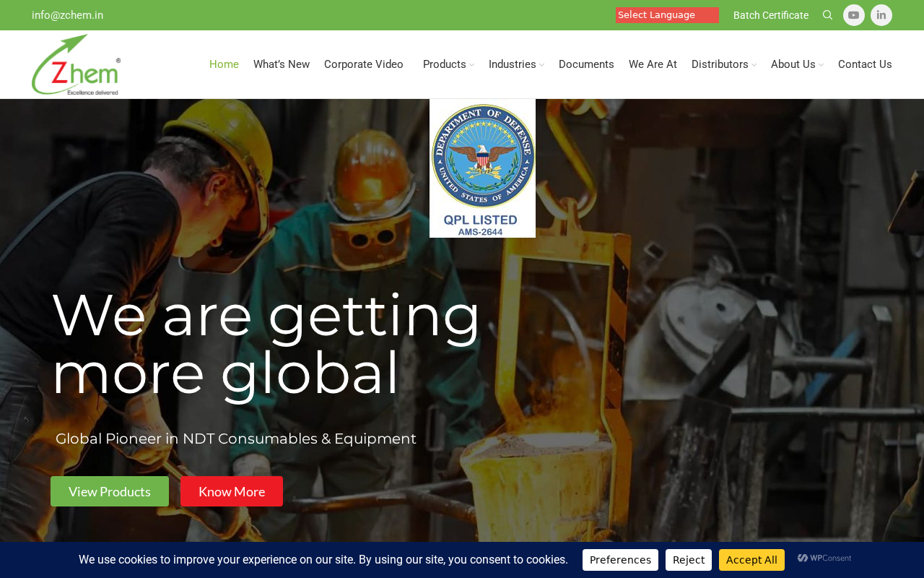Open the Batch Certificate link
Image resolution: width=924 pixels, height=578 pixels.
point(771,15)
